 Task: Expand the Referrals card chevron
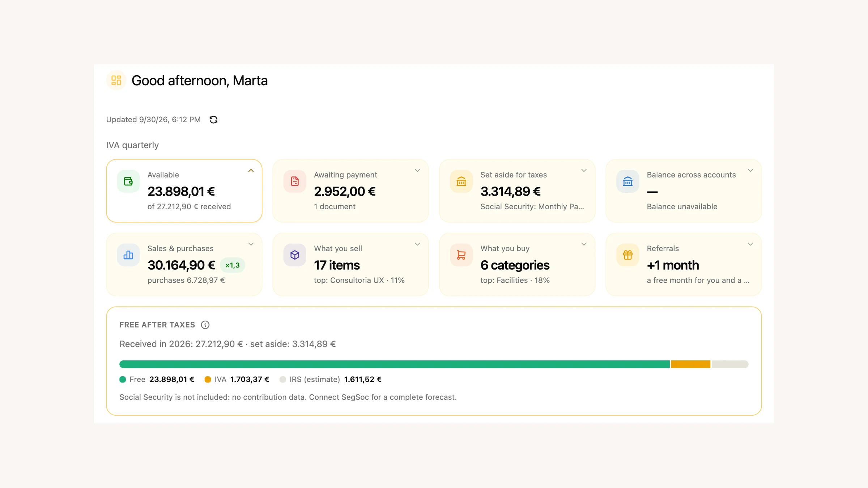click(x=750, y=244)
